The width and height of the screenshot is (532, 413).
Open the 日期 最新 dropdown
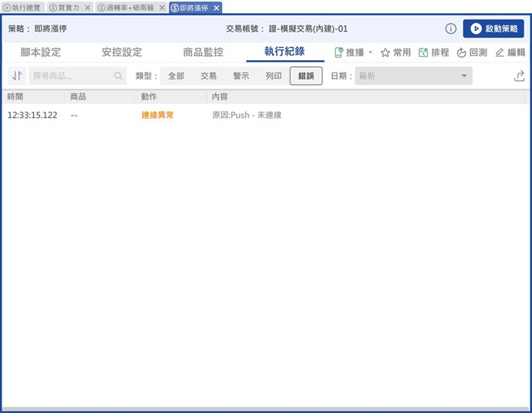pyautogui.click(x=413, y=76)
